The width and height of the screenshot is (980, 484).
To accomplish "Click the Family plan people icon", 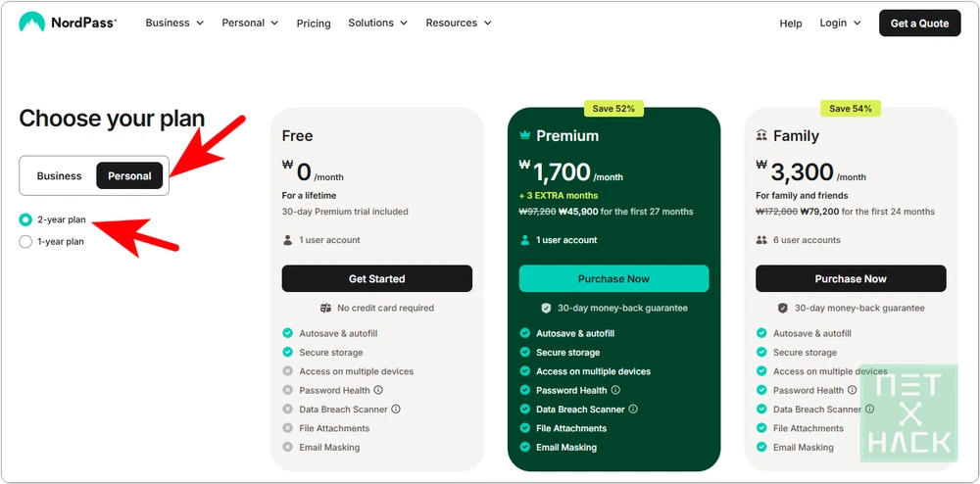I will pos(761,135).
